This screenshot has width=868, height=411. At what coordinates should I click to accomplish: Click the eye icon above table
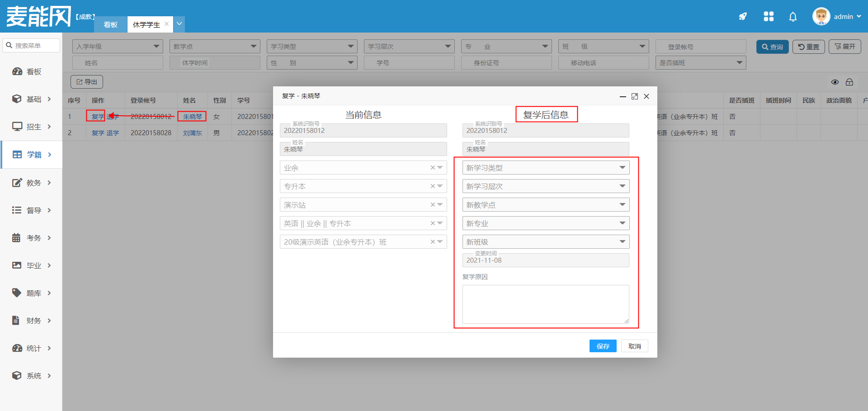[x=835, y=82]
